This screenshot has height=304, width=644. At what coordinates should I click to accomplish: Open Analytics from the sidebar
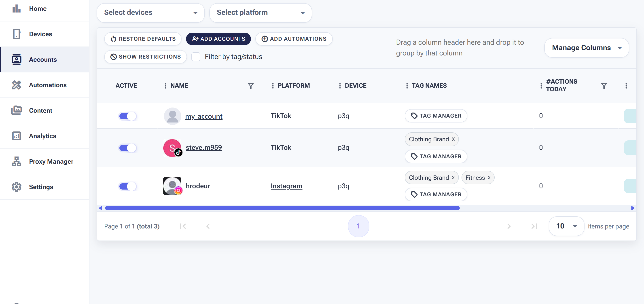pos(44,136)
